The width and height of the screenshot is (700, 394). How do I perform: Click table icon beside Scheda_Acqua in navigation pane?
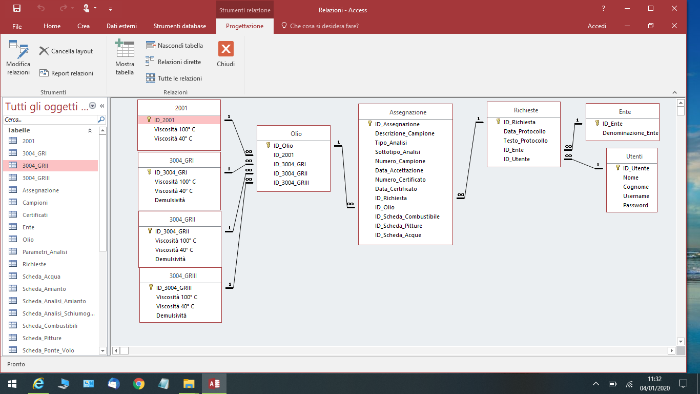coord(13,276)
